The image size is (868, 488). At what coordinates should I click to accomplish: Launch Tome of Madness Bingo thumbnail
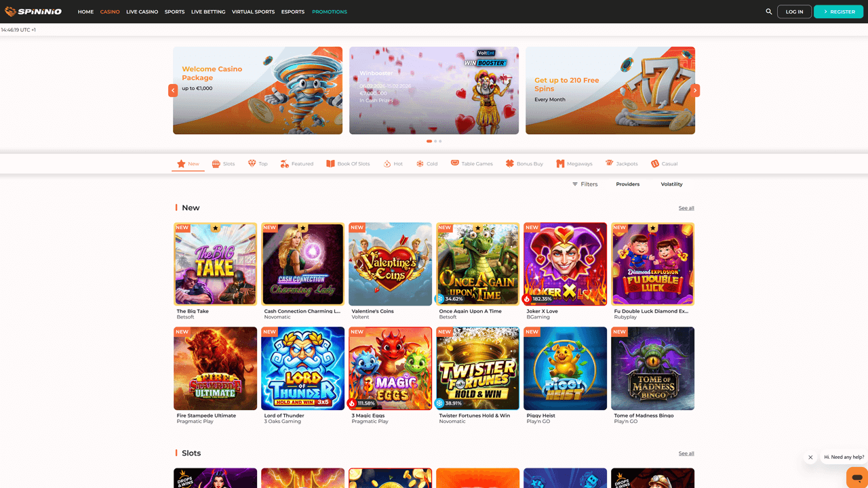[653, 369]
